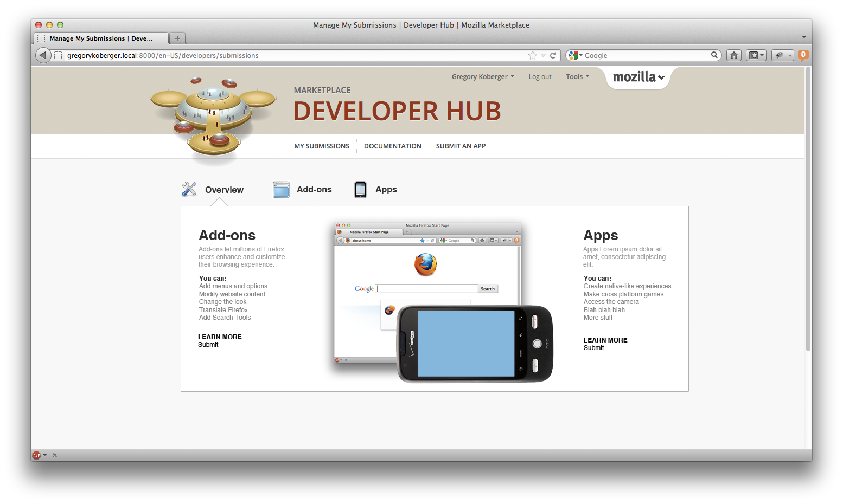Open the mozilla tab dropdown
This screenshot has width=843, height=504.
638,77
